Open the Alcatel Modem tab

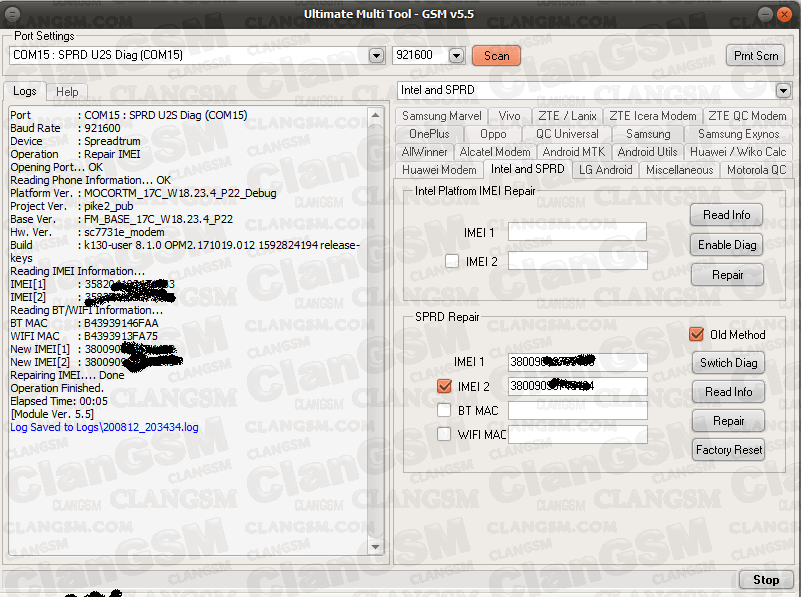[x=494, y=152]
